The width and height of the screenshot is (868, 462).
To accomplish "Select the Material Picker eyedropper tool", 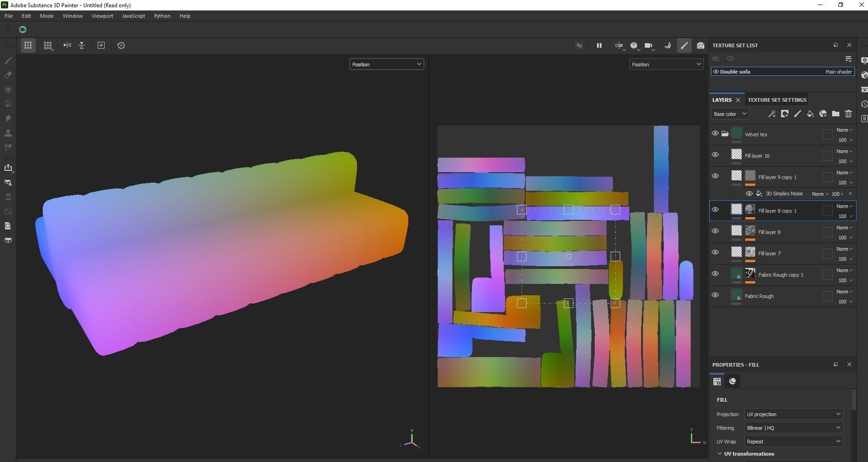I will click(x=8, y=148).
